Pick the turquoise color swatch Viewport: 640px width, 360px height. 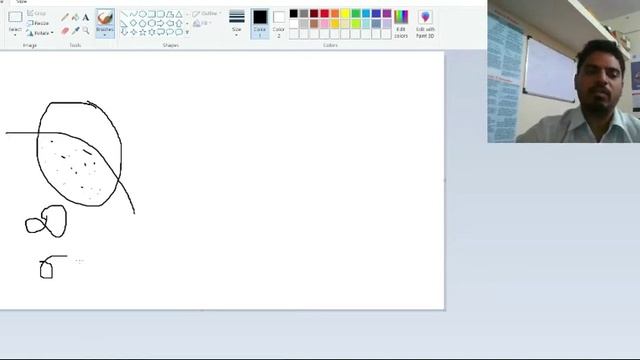[366, 13]
